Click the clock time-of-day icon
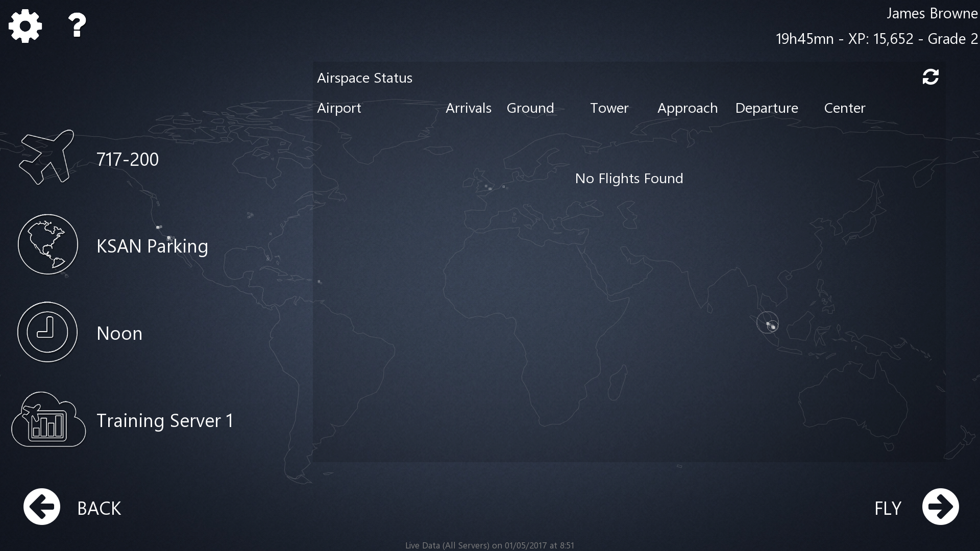The image size is (980, 551). coord(47,332)
